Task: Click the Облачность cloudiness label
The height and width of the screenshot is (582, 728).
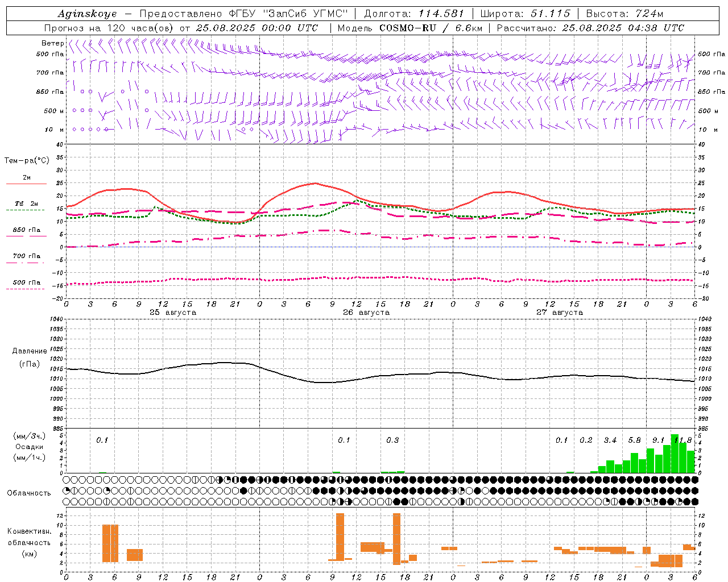Action: 29,493
